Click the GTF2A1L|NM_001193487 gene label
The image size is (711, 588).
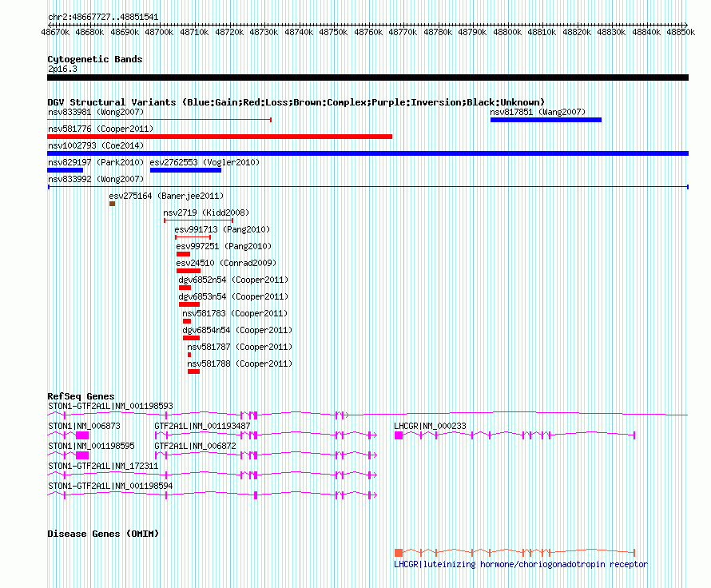(x=202, y=426)
